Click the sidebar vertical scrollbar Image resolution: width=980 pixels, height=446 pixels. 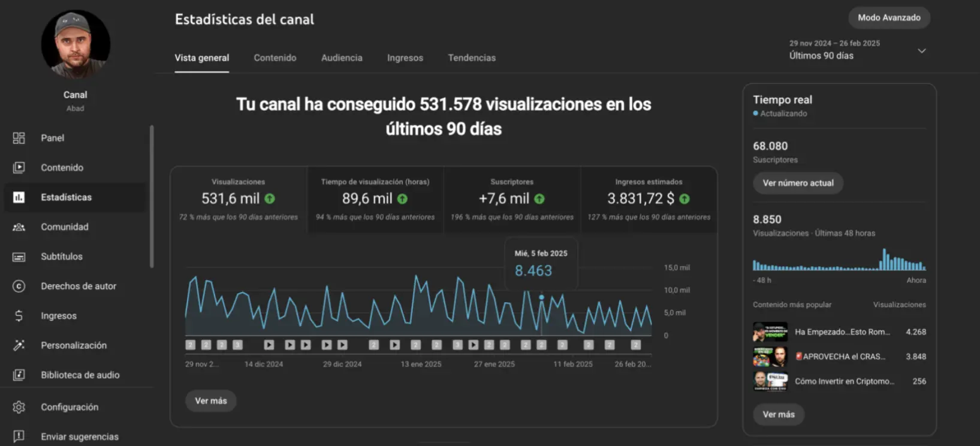coord(152,197)
